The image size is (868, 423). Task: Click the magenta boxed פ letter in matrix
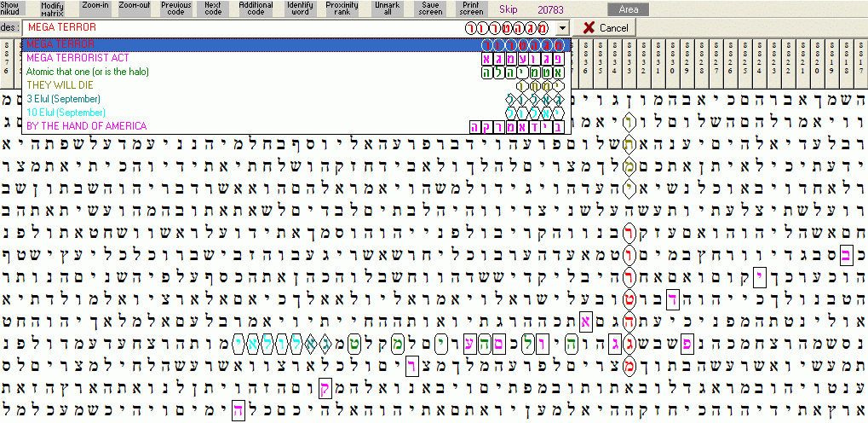coord(687,343)
